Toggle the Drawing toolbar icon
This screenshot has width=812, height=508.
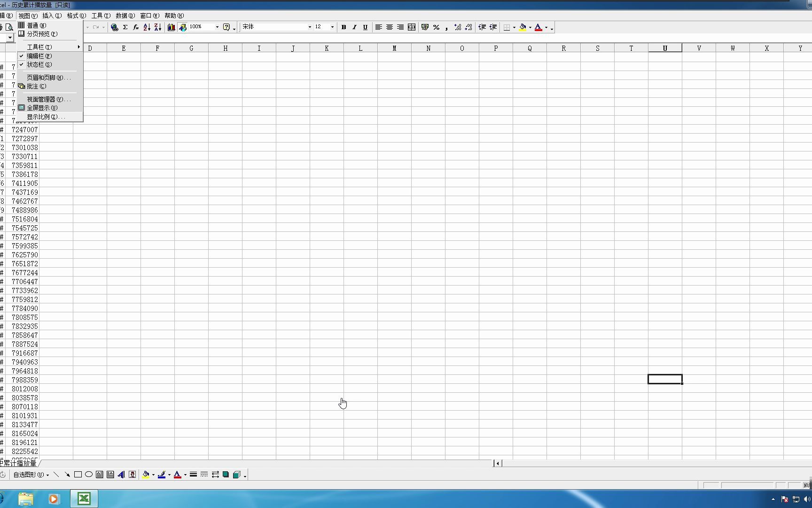[183, 27]
